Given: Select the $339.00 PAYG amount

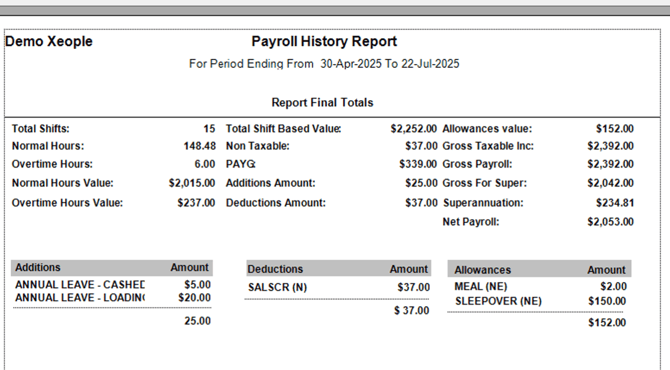Looking at the screenshot, I should 418,164.
